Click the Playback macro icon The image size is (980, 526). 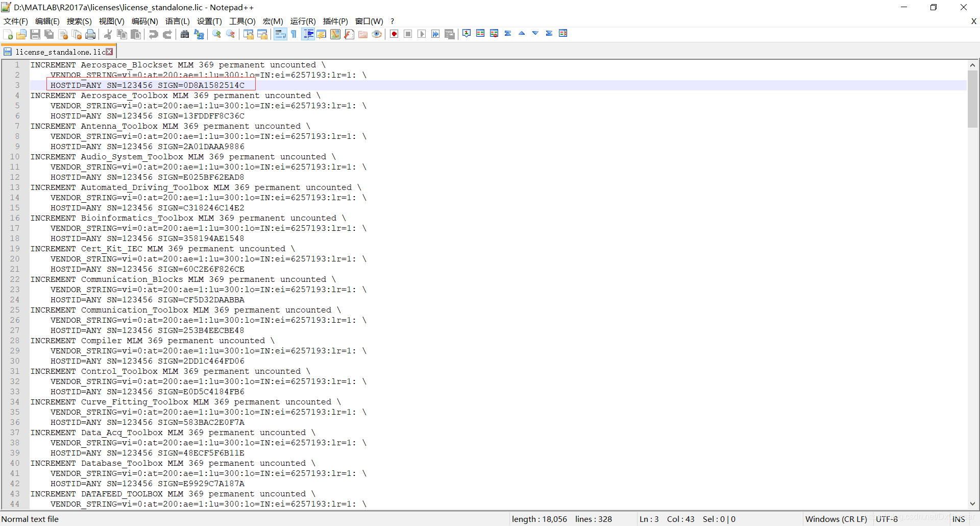(x=422, y=34)
